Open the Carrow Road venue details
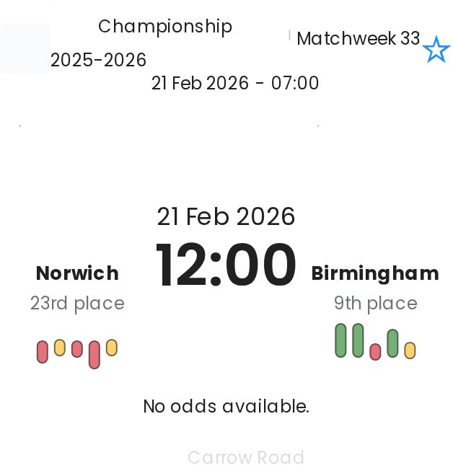Viewport: 453px width, 476px height. pos(245,458)
